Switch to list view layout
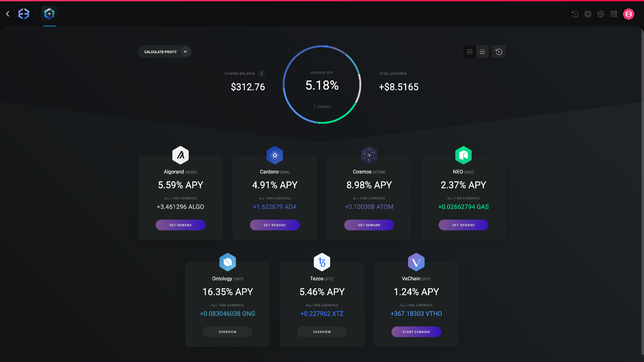Screen dimensions: 644x362 [x=482, y=52]
